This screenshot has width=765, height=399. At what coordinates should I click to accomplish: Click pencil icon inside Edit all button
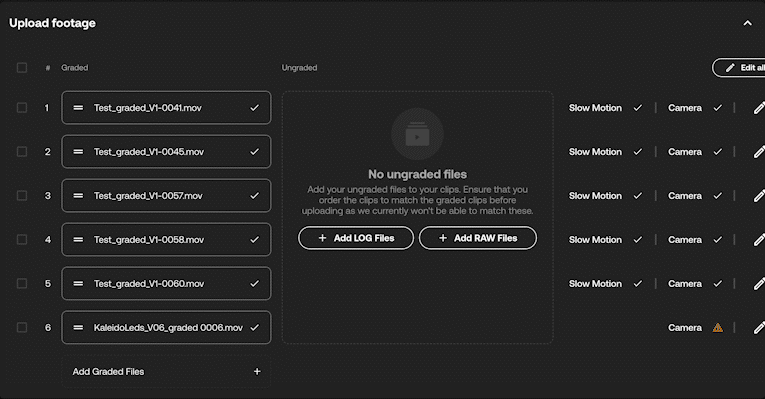(730, 68)
